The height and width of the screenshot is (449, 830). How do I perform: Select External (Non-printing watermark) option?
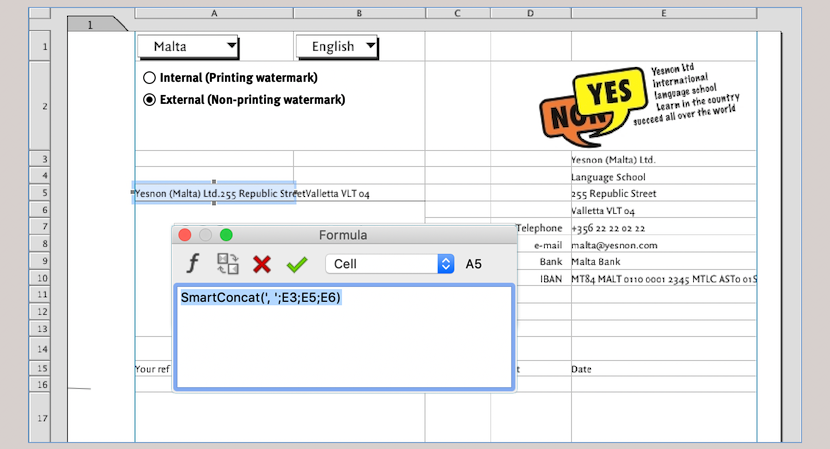pos(150,100)
